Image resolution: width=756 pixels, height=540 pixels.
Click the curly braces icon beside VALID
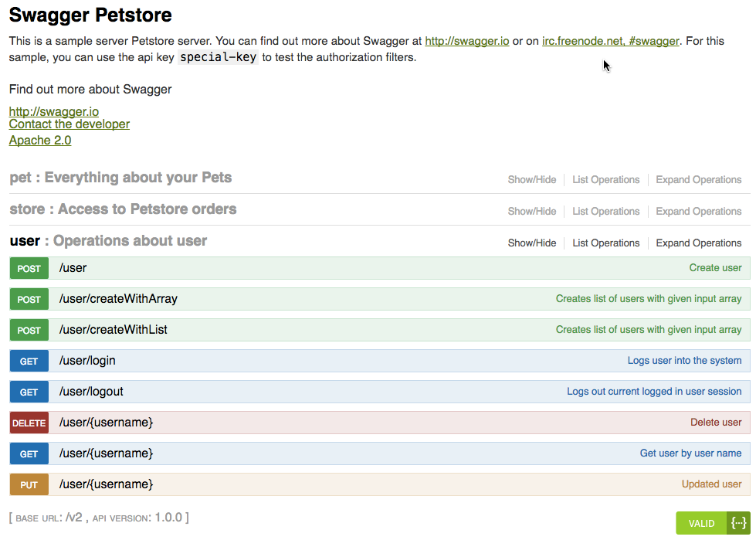(x=739, y=523)
